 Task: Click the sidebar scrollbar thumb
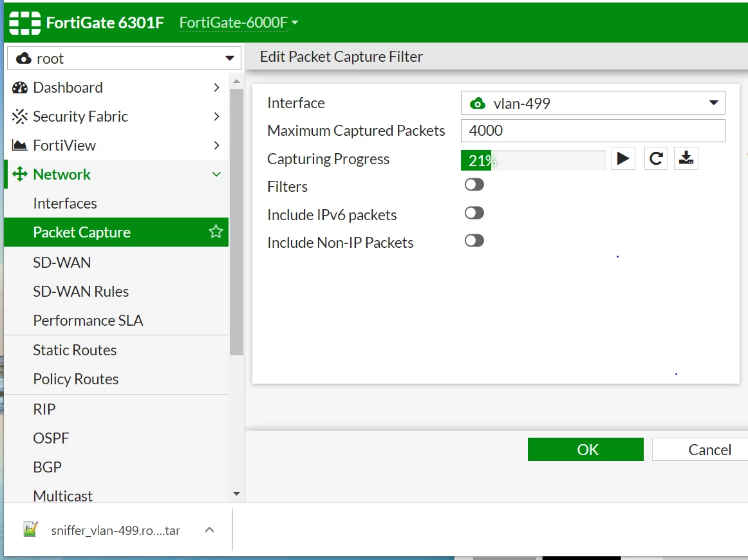[x=236, y=222]
